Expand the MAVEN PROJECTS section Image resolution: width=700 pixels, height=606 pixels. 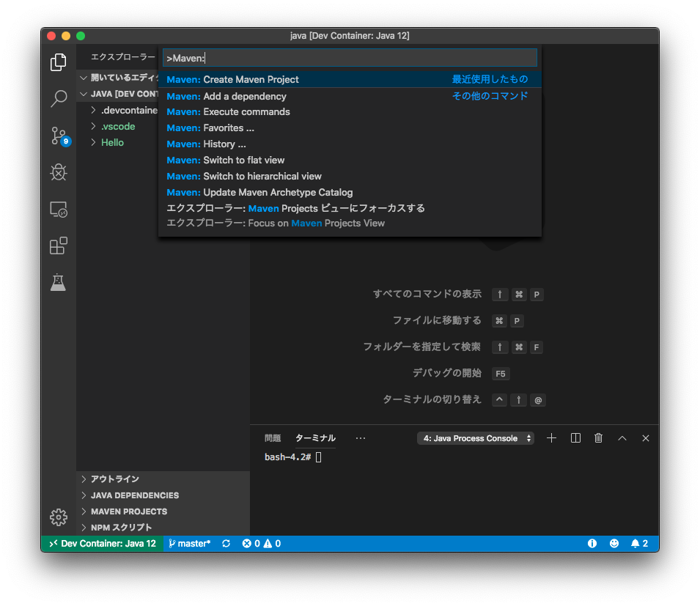click(163, 511)
